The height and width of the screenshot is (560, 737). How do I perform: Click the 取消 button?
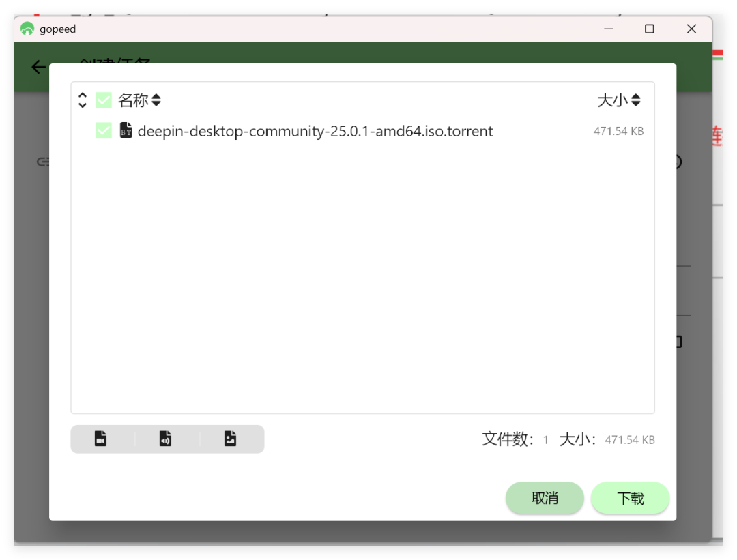(545, 498)
